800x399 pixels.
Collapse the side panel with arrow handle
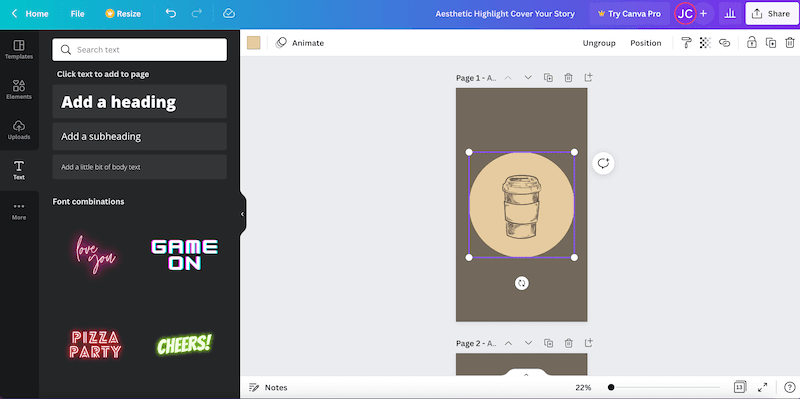coord(242,214)
